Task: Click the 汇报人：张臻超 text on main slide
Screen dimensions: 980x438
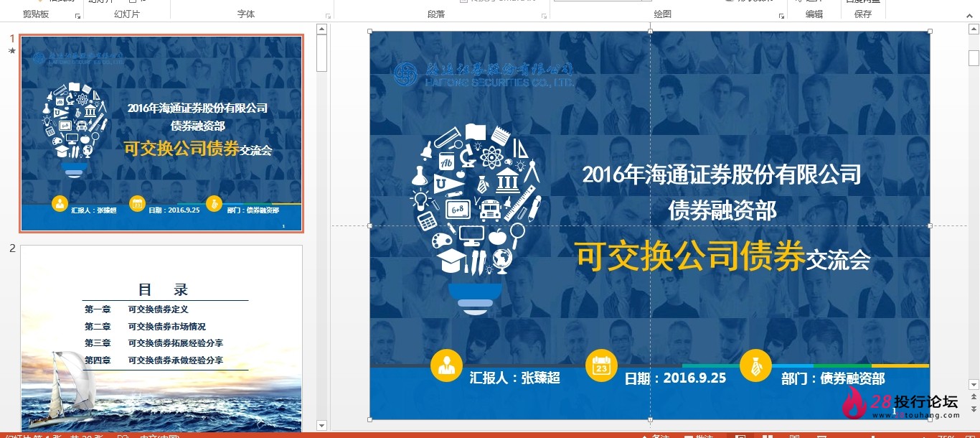Action: click(515, 378)
